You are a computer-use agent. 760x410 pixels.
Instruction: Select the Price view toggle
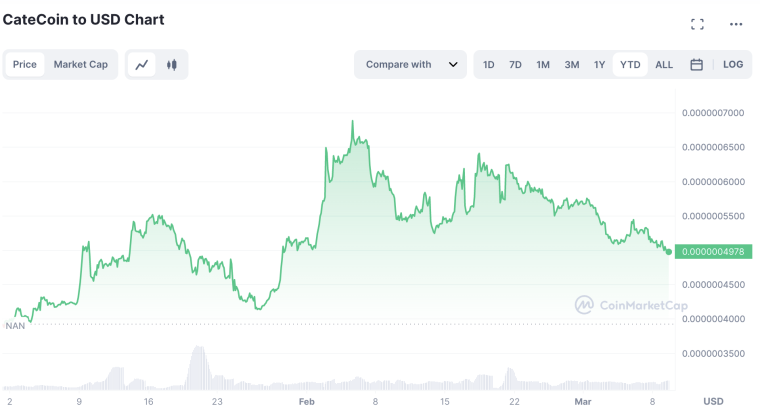(25, 64)
